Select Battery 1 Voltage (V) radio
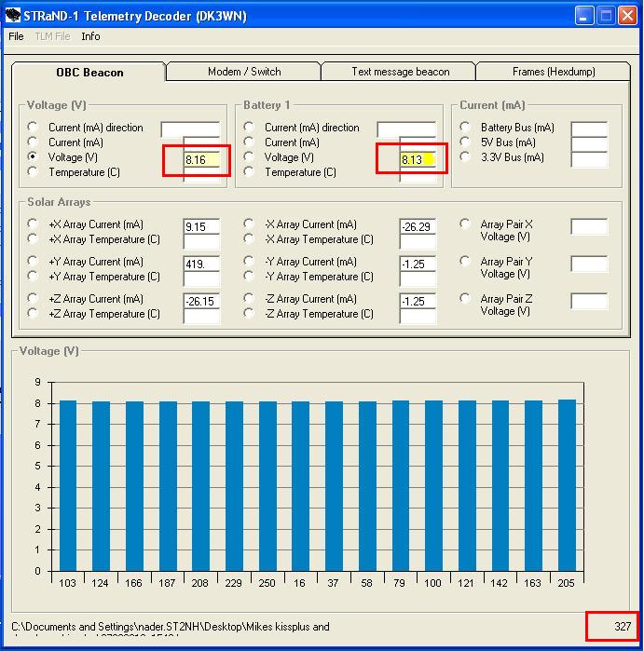The image size is (644, 651). click(x=249, y=156)
